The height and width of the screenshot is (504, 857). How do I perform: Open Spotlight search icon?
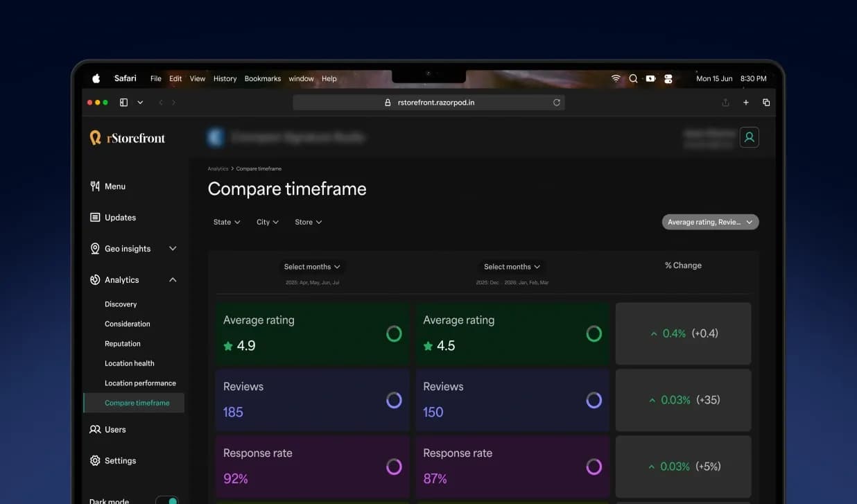coord(633,79)
